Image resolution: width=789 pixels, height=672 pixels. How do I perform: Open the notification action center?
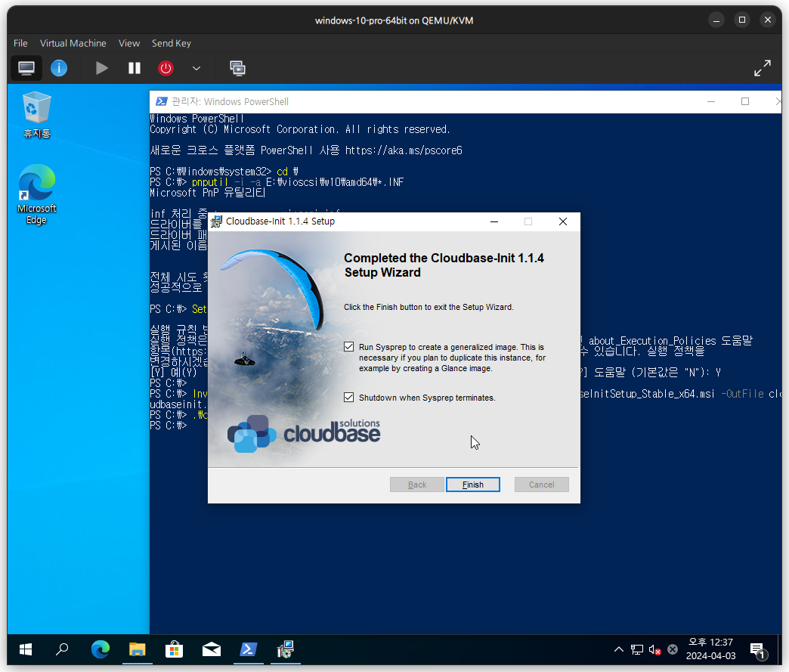point(757,650)
